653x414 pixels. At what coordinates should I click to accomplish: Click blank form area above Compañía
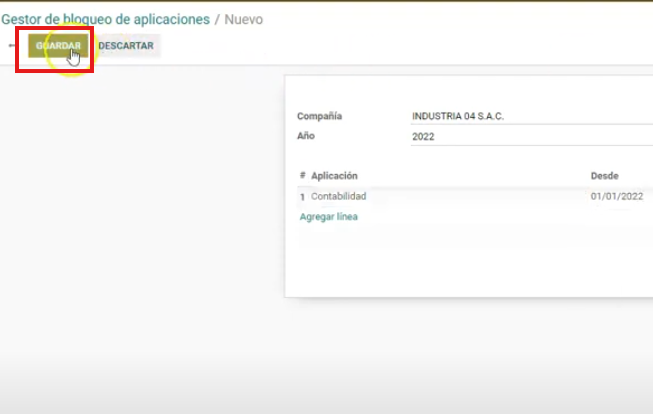coord(450,90)
